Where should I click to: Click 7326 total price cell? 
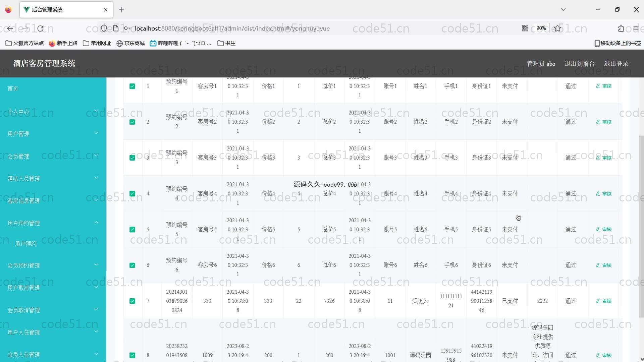(329, 301)
